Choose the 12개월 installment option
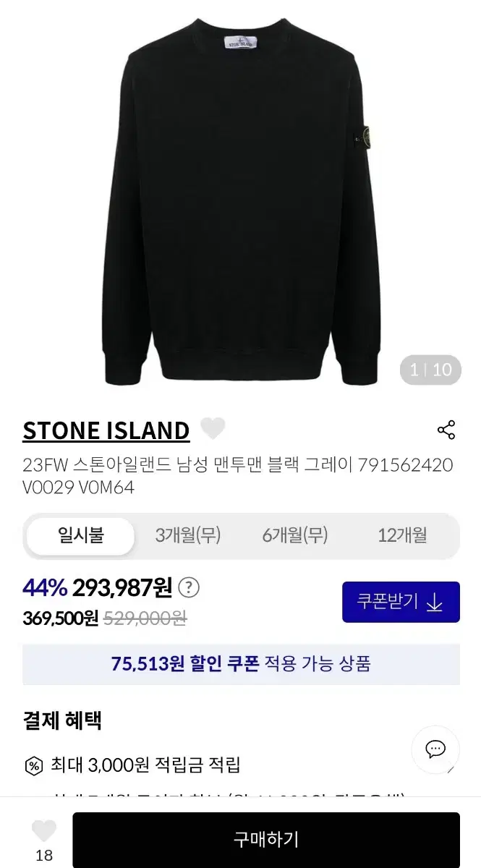This screenshot has width=481, height=868. [x=402, y=536]
